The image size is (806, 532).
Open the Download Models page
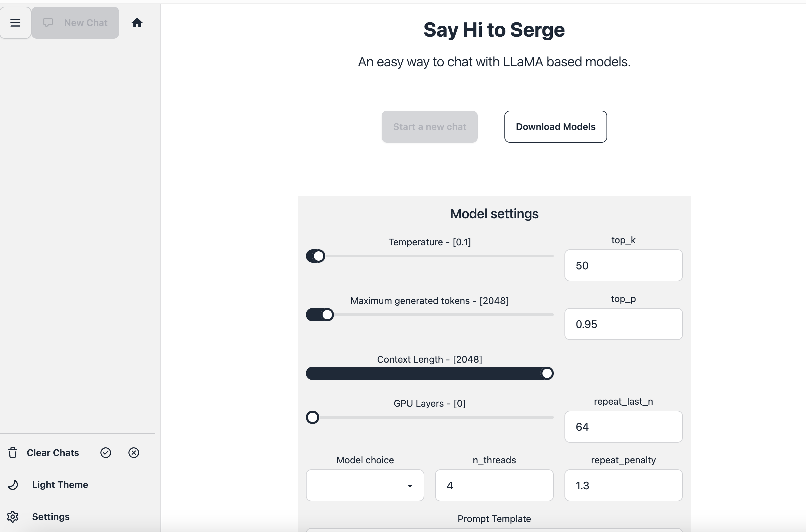coord(555,127)
